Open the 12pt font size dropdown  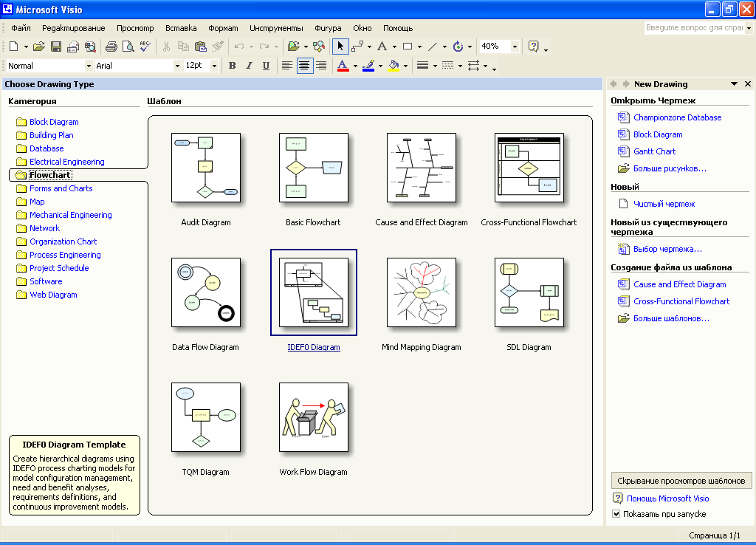(214, 66)
